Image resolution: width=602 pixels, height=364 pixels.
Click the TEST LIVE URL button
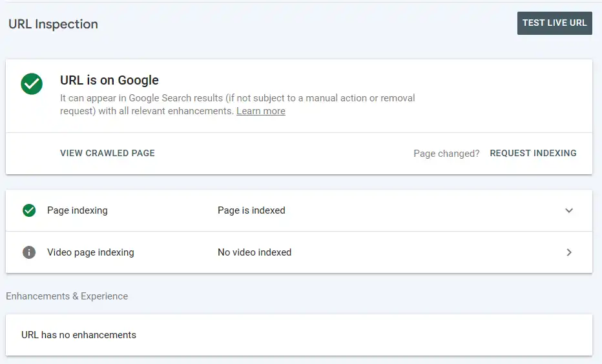tap(554, 23)
